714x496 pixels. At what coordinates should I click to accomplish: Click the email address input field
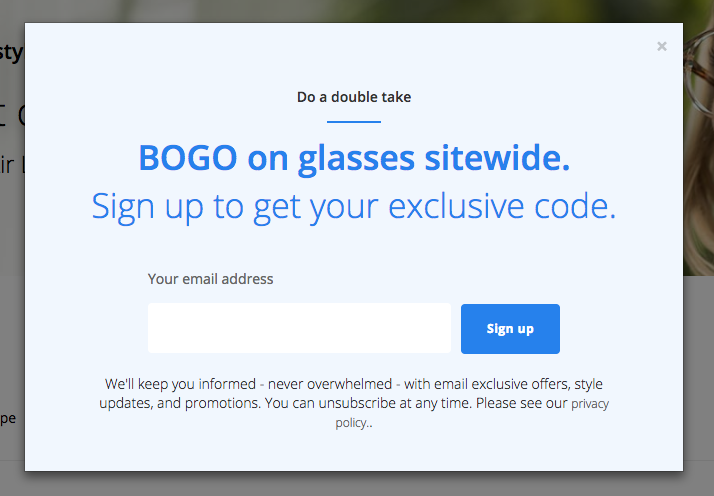[x=299, y=328]
